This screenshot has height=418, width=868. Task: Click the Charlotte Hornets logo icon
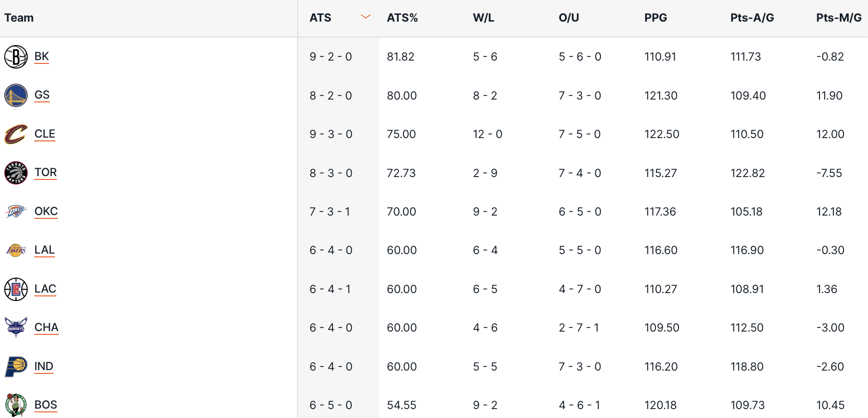pos(16,327)
